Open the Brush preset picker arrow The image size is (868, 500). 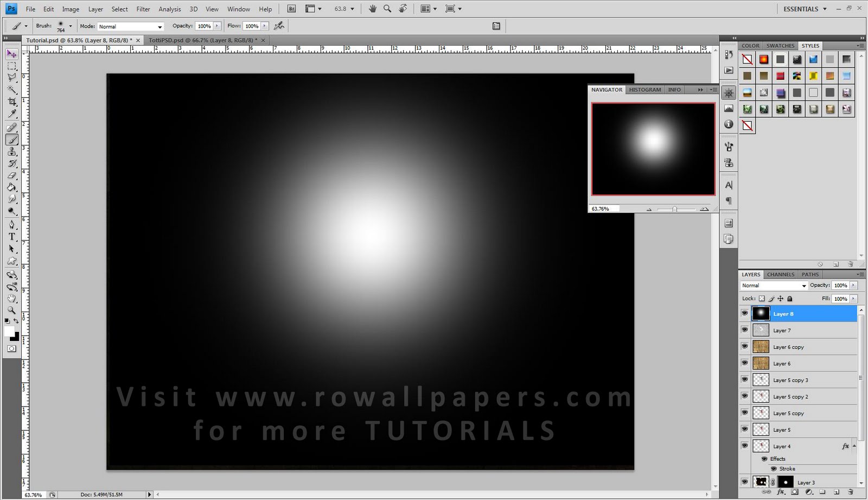[x=70, y=26]
